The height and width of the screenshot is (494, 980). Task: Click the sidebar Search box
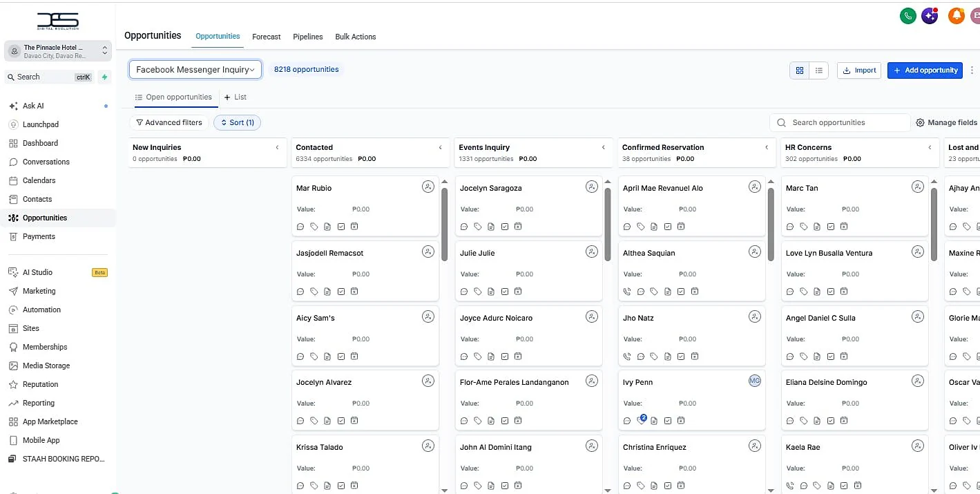[x=49, y=77]
